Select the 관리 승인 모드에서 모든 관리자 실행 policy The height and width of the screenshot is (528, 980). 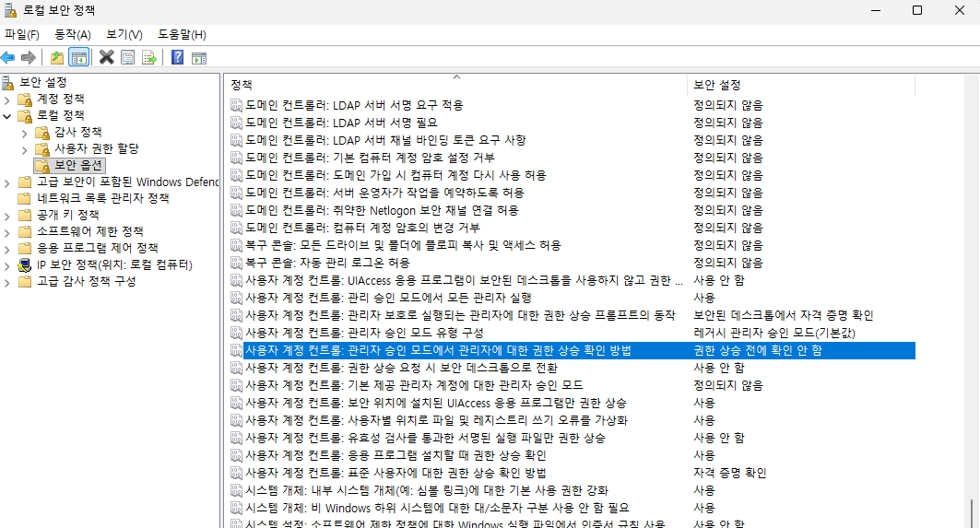387,298
